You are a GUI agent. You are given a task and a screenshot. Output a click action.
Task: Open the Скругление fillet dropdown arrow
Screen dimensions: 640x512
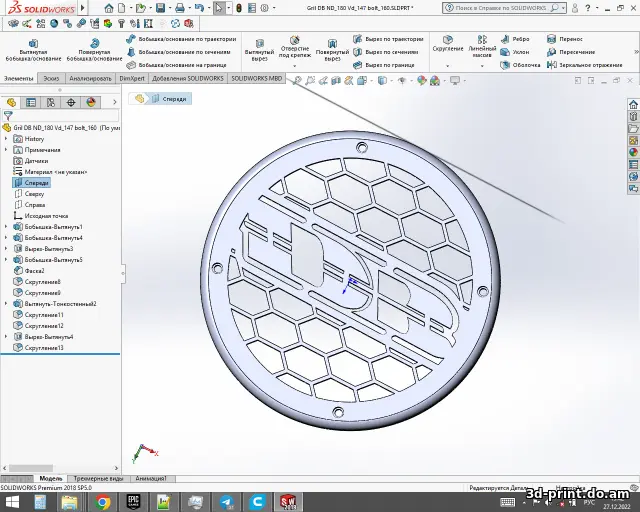pos(447,64)
